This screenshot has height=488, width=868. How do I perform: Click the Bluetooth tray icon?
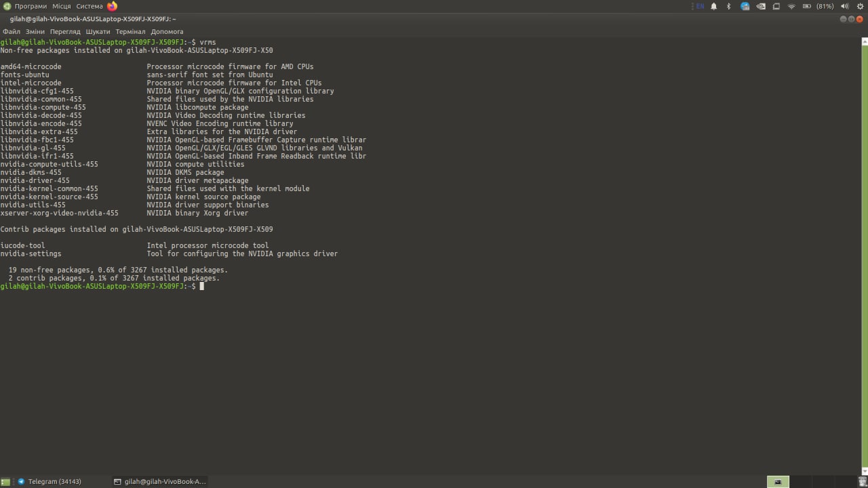point(729,6)
